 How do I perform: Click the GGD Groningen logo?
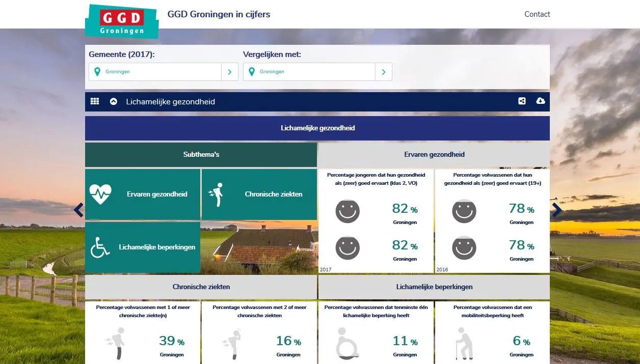pos(122,21)
